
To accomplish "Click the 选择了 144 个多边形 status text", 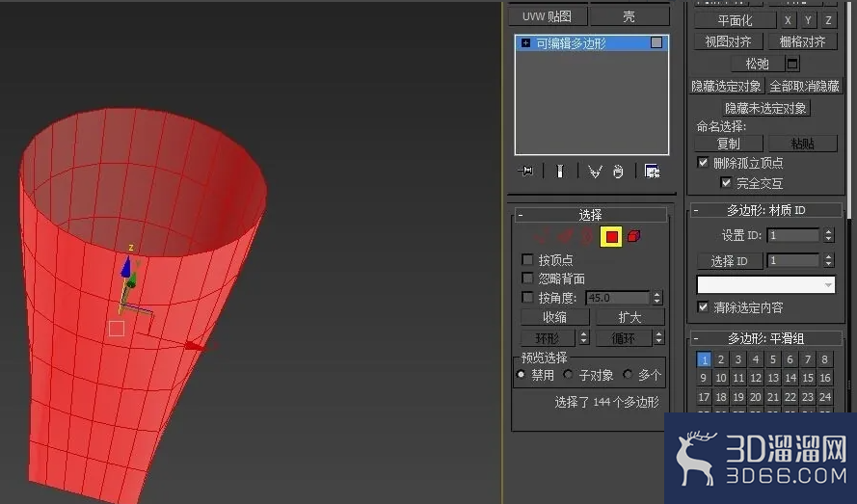I will (606, 402).
